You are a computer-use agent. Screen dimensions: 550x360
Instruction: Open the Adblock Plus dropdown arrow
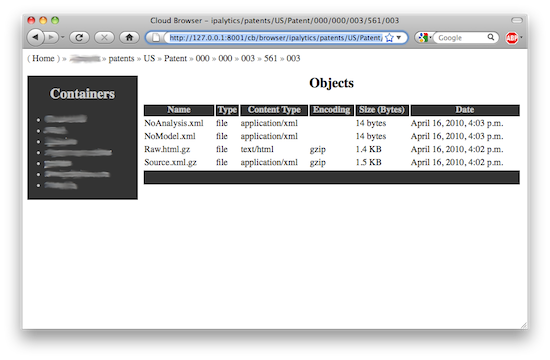pos(521,37)
